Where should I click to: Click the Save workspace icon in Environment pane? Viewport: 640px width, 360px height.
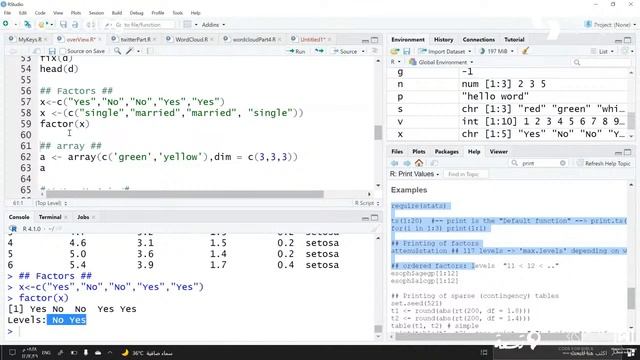tap(407, 51)
